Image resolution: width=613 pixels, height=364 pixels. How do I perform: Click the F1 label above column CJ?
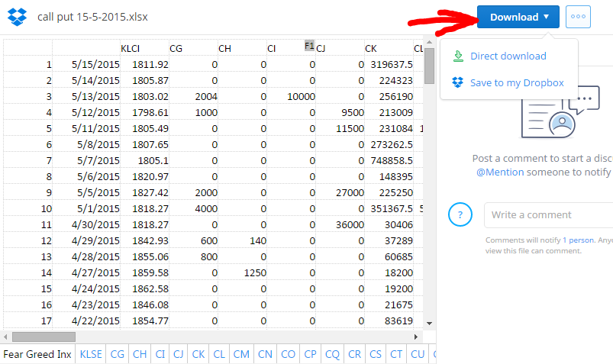click(x=309, y=46)
